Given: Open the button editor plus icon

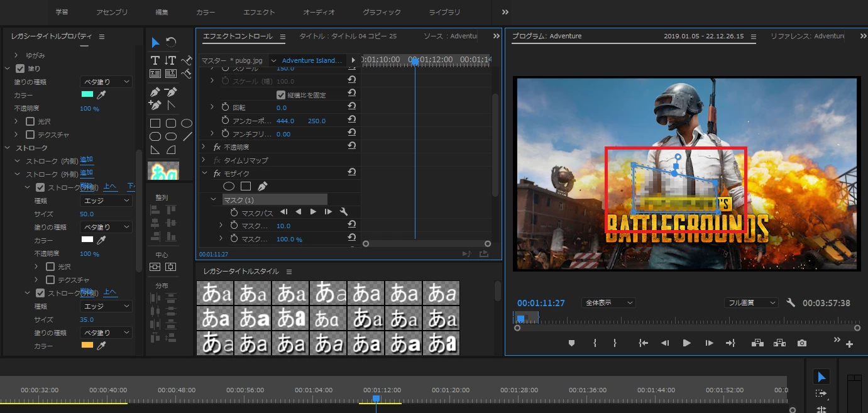Looking at the screenshot, I should tap(849, 344).
